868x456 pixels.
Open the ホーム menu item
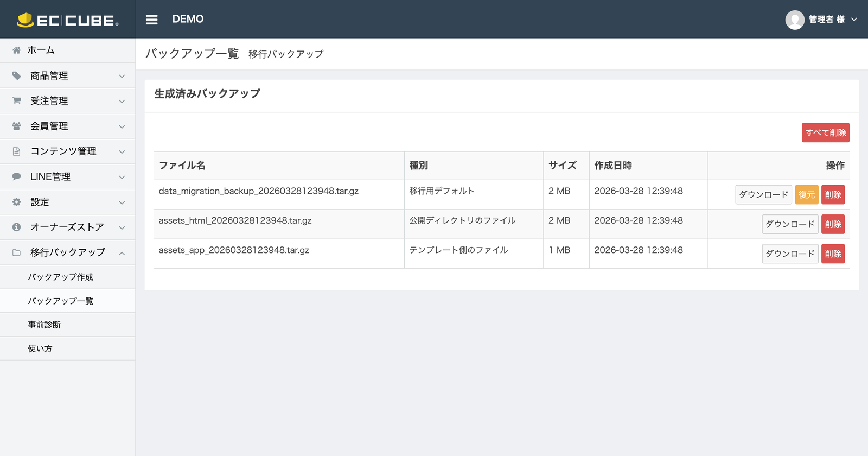click(68, 50)
